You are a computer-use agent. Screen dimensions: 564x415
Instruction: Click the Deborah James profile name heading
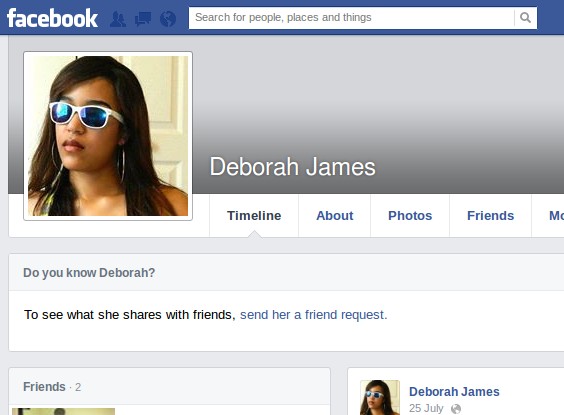[292, 167]
